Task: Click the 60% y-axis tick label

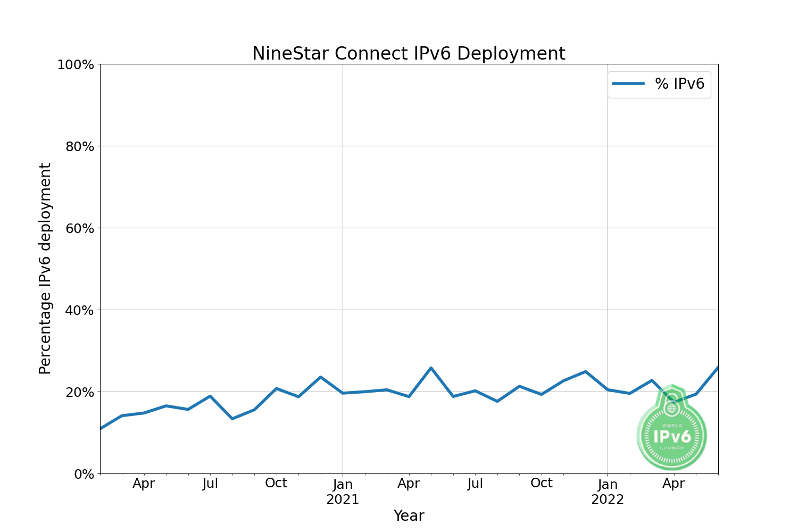Action: point(79,229)
